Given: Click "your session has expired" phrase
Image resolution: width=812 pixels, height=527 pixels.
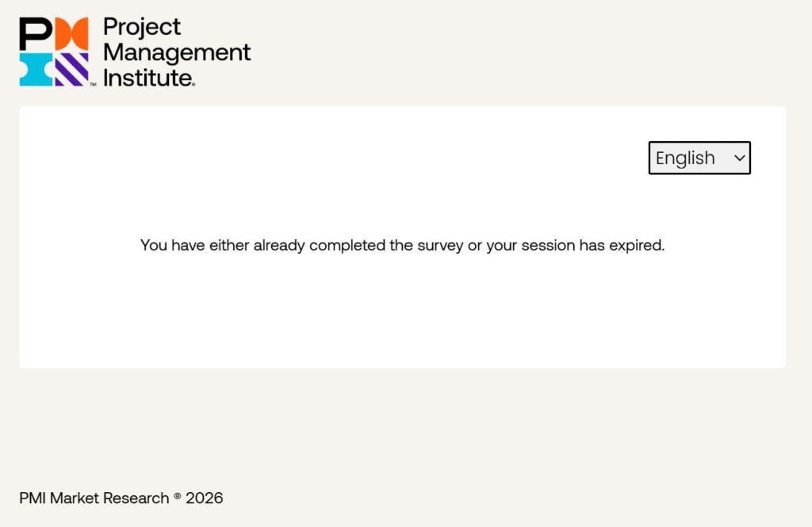Looking at the screenshot, I should (x=574, y=246).
